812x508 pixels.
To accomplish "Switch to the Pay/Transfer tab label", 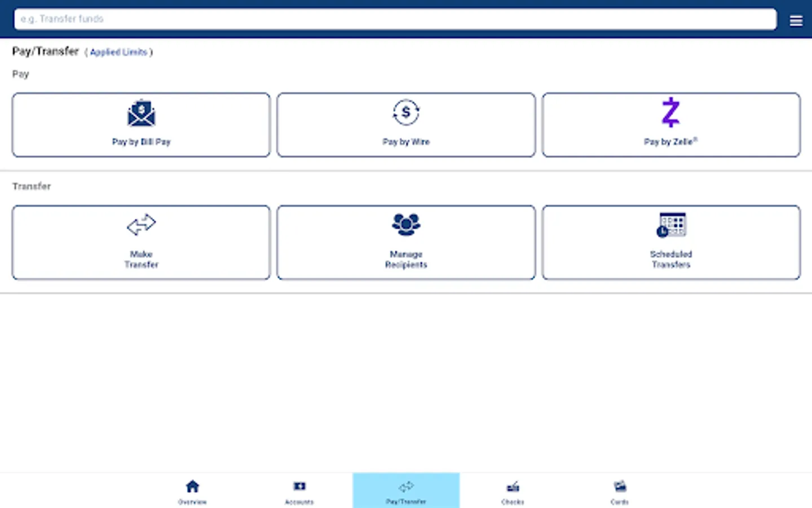I will (406, 502).
